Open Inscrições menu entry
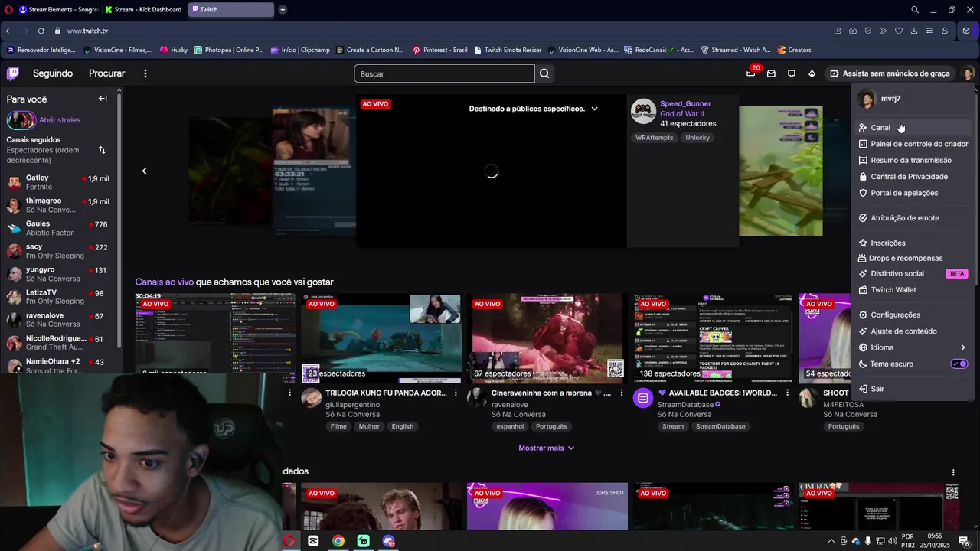 [913, 243]
